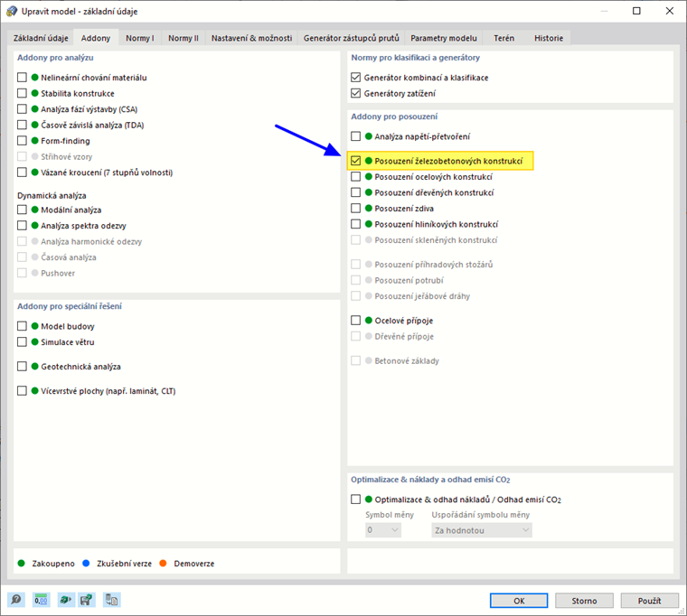687x616 pixels.
Task: Check Posouzení dřevěných konstrukcí
Action: (x=356, y=192)
